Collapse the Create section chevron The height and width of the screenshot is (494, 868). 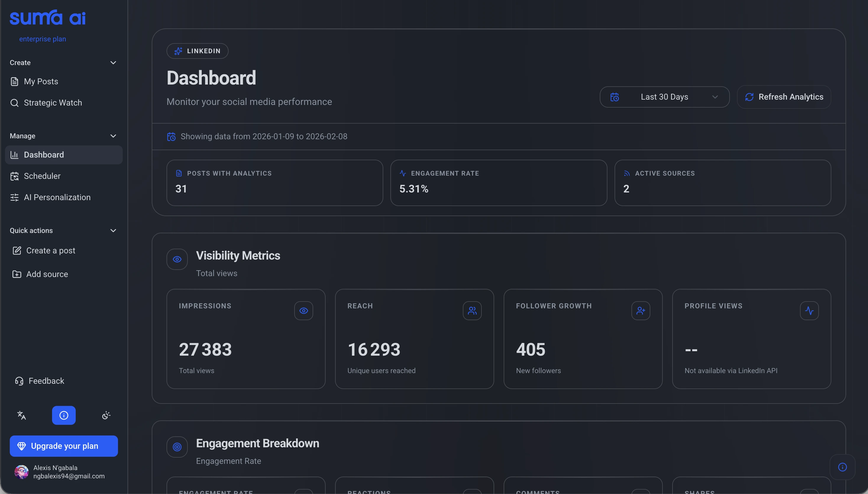[113, 63]
